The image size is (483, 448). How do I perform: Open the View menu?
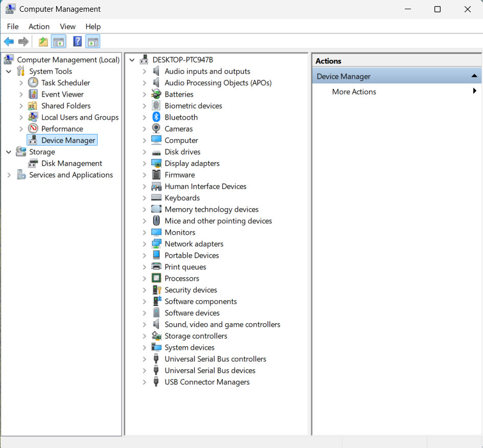click(x=67, y=27)
